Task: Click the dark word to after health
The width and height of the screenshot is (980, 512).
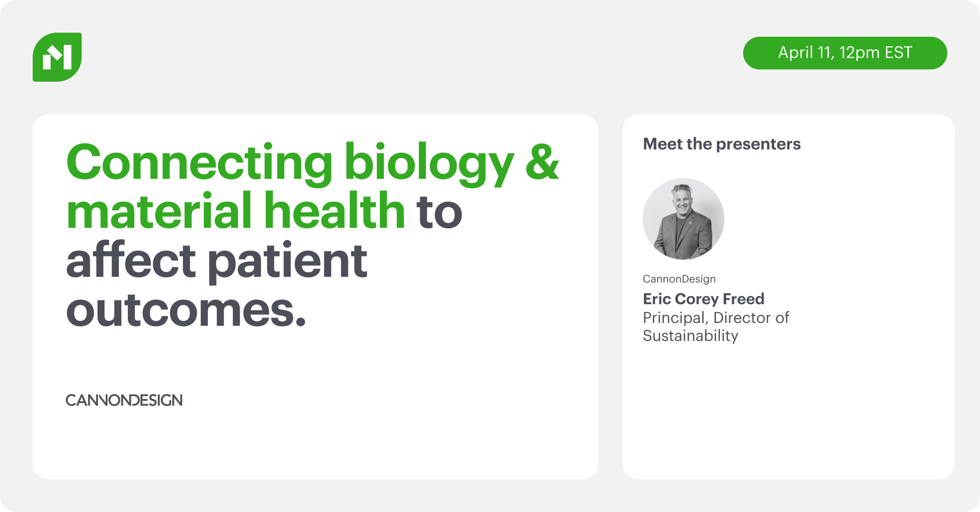Action: pyautogui.click(x=440, y=212)
